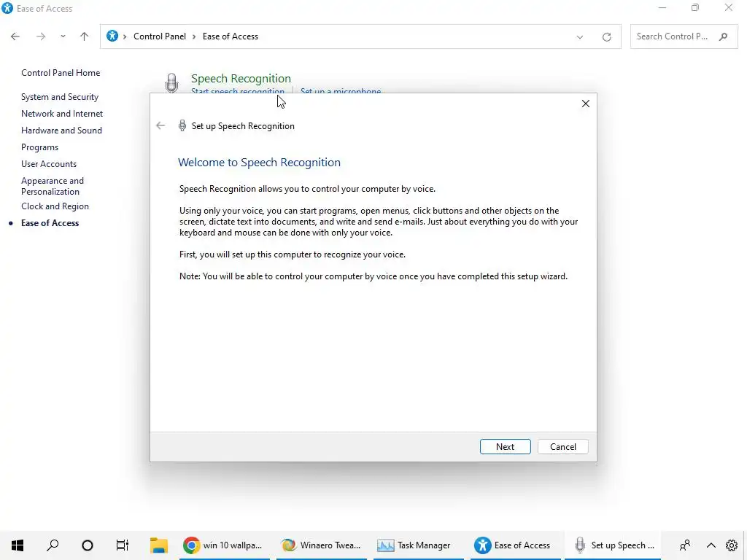Viewport: 747px width, 560px height.
Task: Expand the chevron before Control Panel breadcrumb
Action: 125,36
